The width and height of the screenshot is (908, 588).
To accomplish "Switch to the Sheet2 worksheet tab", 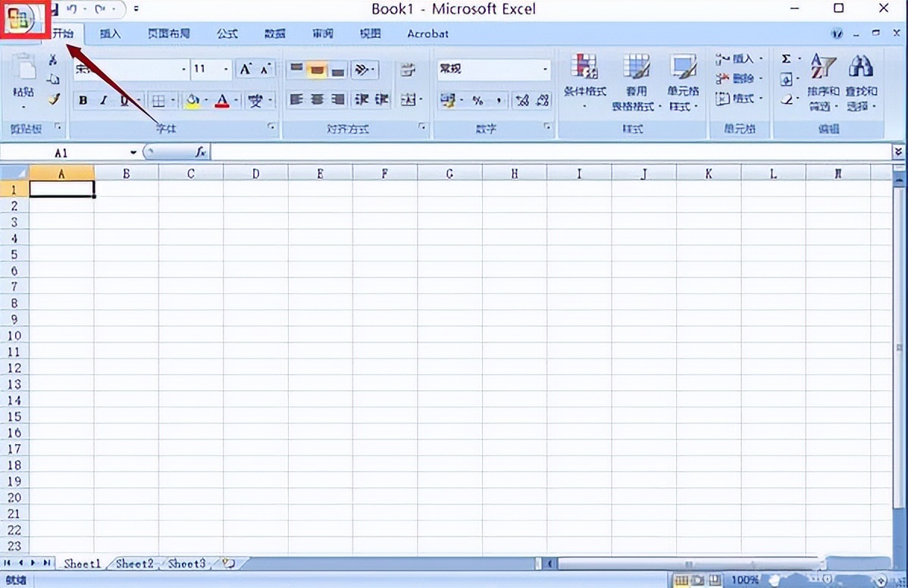I will coord(134,563).
